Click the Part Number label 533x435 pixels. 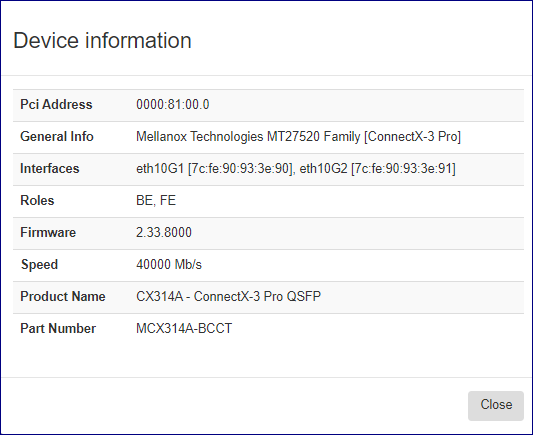pos(58,328)
